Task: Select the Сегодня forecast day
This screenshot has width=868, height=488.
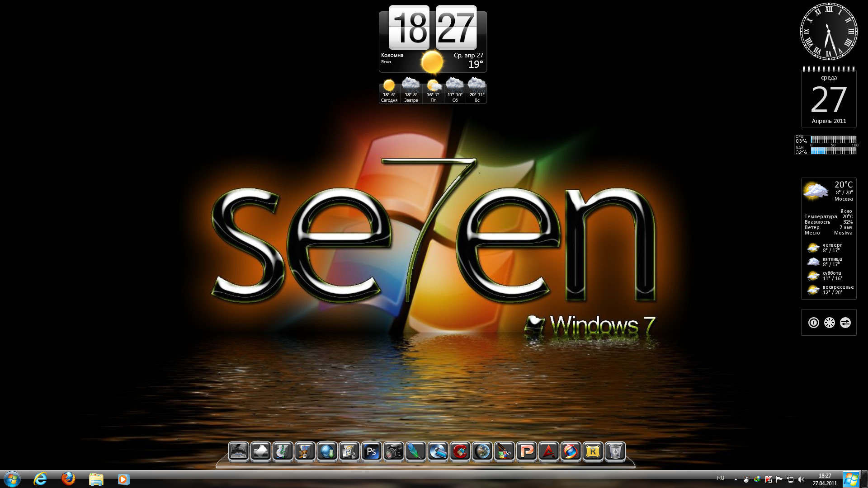Action: tap(389, 90)
